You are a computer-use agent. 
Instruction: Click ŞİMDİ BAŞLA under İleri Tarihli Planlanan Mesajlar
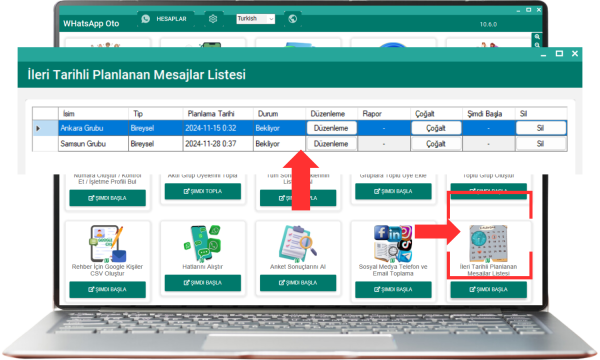488,290
